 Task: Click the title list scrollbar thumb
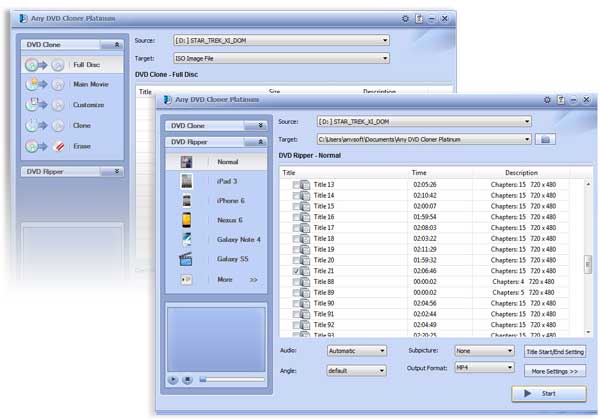pos(588,264)
